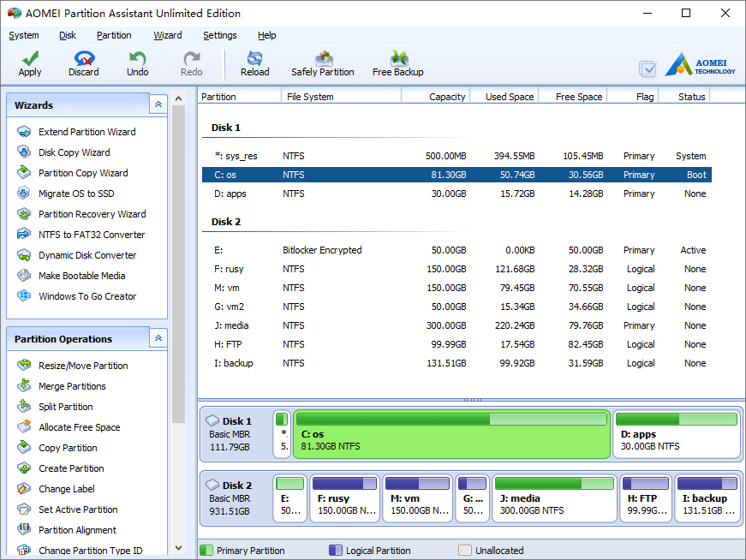
Task: Open the Partition menu
Action: (114, 35)
